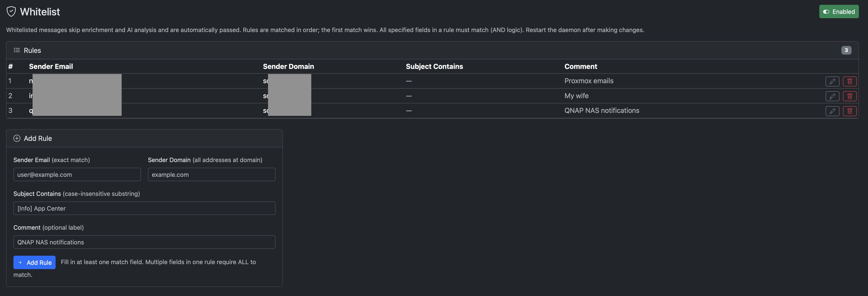868x296 pixels.
Task: Click the Sender Email column header
Action: [51, 66]
